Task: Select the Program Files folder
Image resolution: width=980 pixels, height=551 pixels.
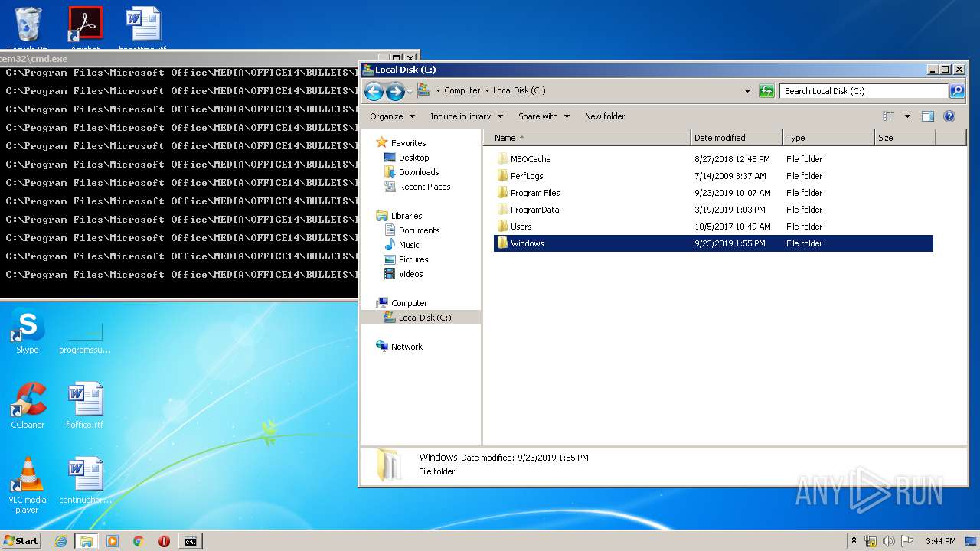Action: (535, 193)
